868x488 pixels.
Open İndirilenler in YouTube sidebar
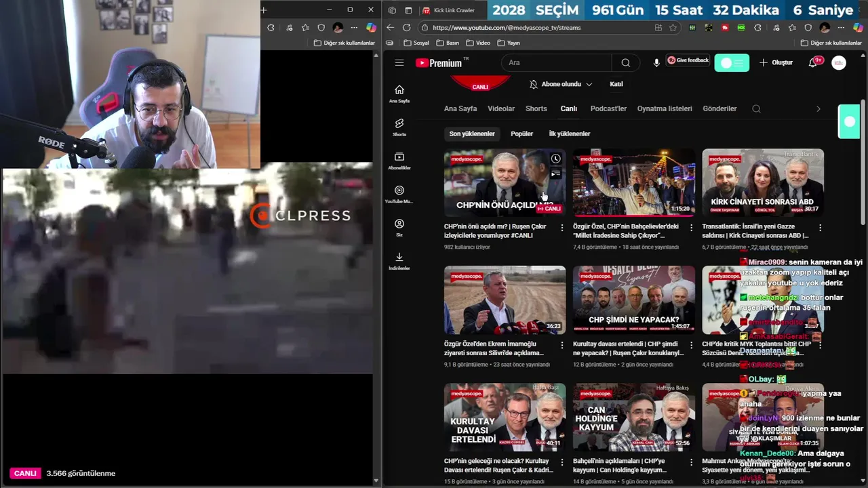click(399, 261)
